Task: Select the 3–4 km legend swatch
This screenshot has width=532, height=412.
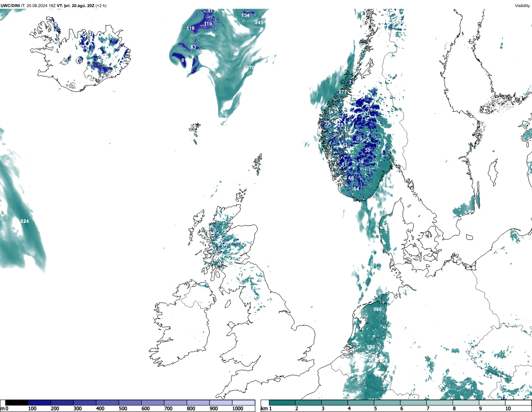Action: (x=335, y=402)
